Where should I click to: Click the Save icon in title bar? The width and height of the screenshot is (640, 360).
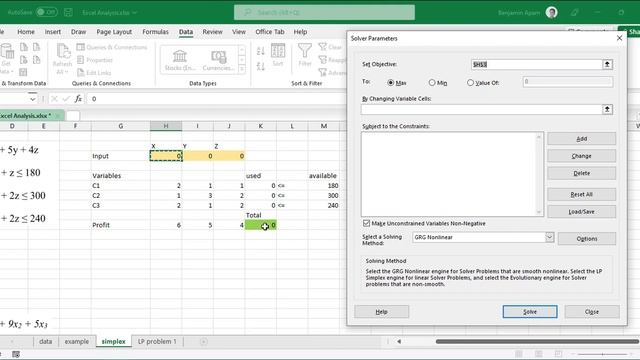click(68, 12)
